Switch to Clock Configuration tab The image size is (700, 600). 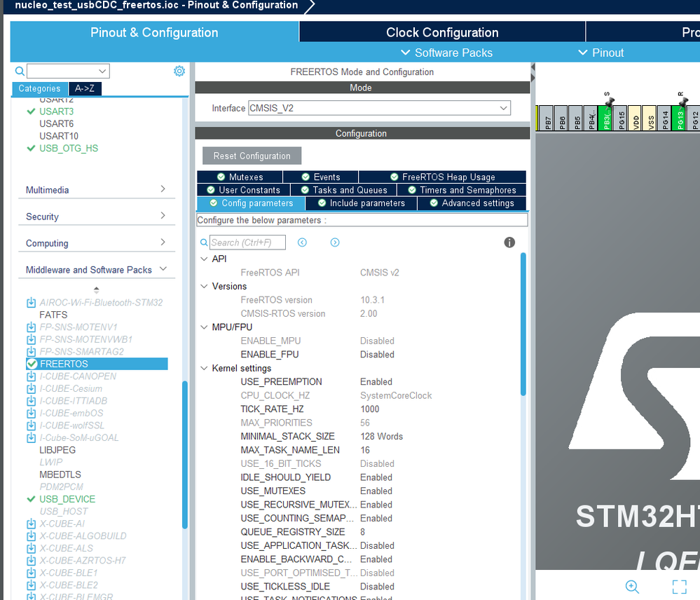[442, 32]
